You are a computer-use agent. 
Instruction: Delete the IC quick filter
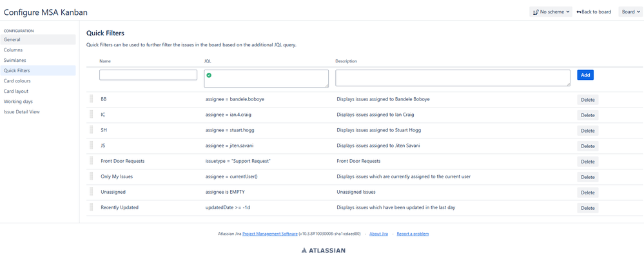[x=587, y=115]
